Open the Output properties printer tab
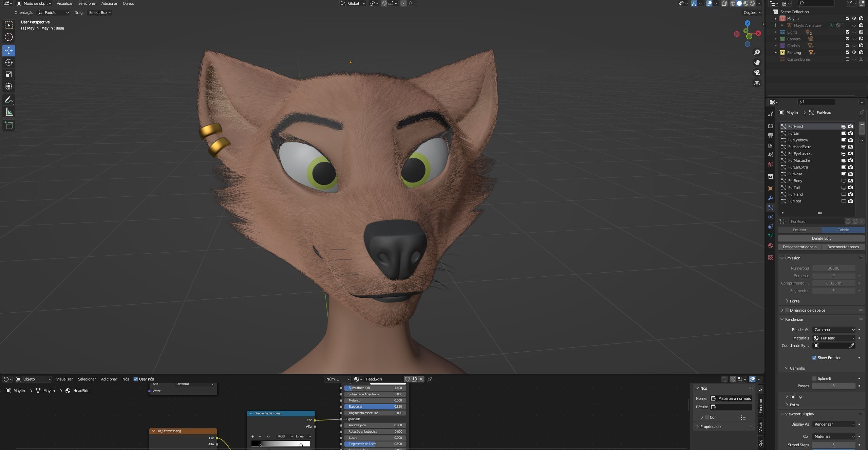Screen dimensions: 868x450 [771, 135]
